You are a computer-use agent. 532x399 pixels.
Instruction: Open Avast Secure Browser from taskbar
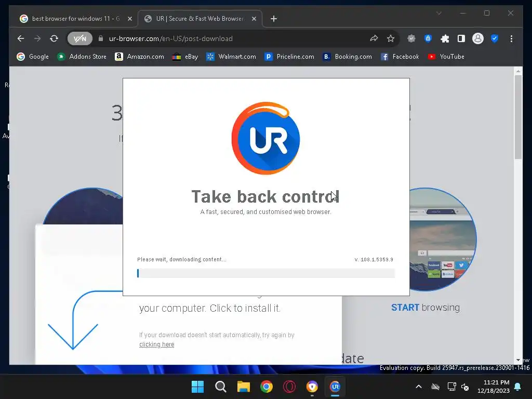pos(312,387)
